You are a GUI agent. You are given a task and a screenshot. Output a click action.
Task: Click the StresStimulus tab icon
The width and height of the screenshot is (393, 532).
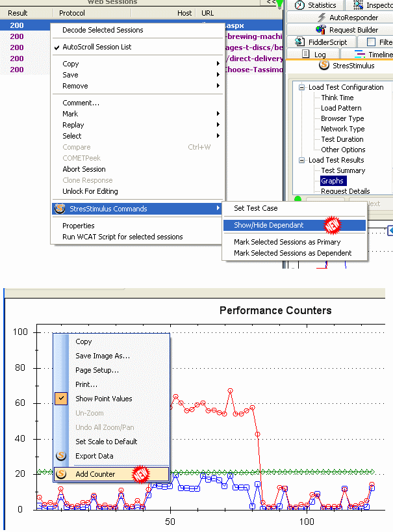click(324, 65)
